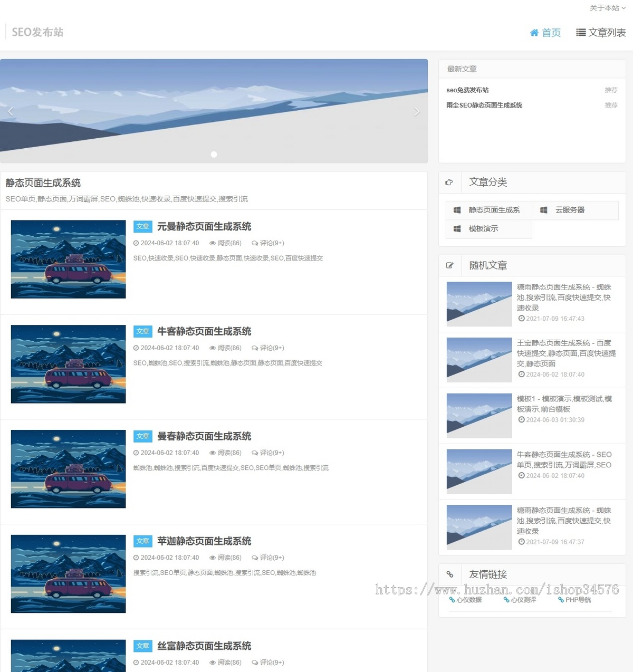
Task: Open the seo免费发布站 latest article
Action: pos(467,90)
